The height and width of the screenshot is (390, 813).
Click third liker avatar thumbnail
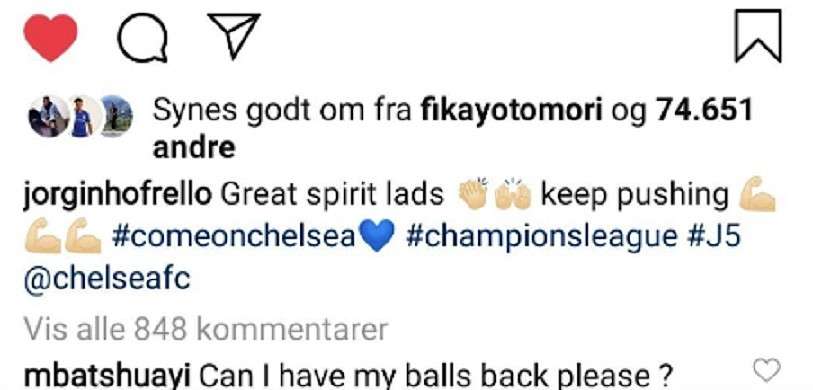pyautogui.click(x=116, y=116)
